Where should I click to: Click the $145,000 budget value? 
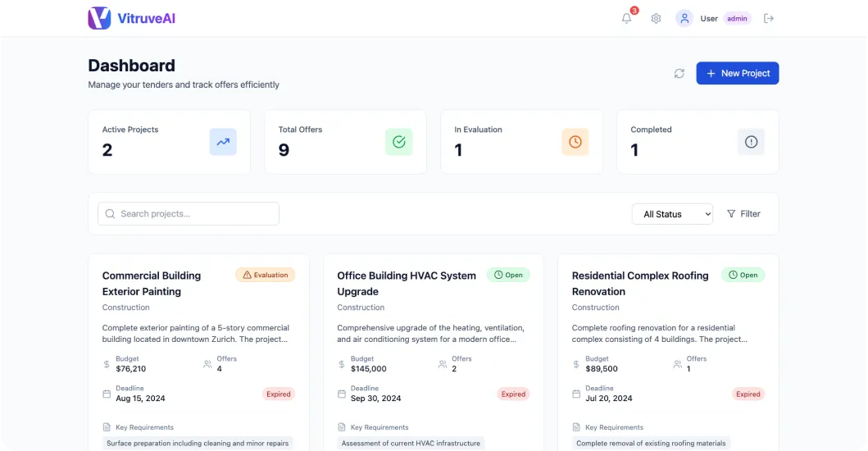(369, 369)
